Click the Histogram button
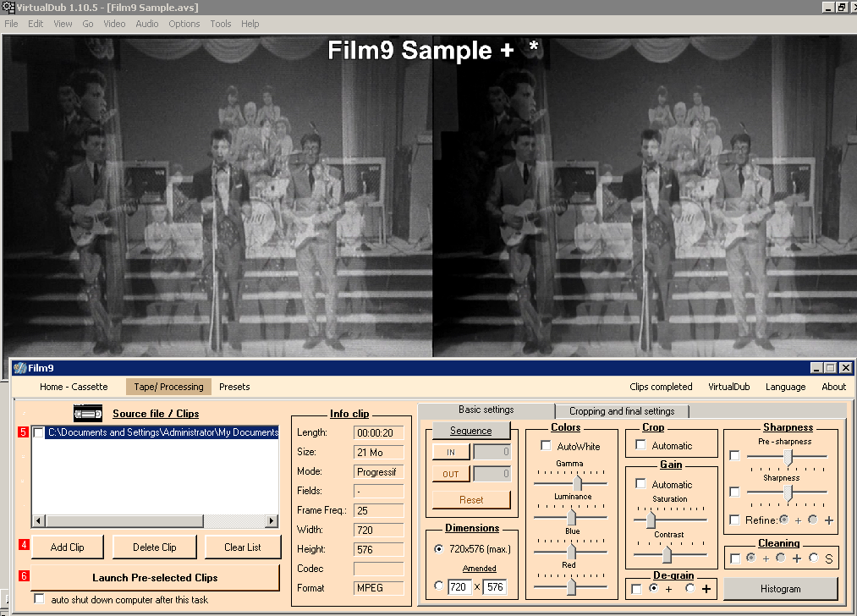857x616 pixels. pos(781,589)
